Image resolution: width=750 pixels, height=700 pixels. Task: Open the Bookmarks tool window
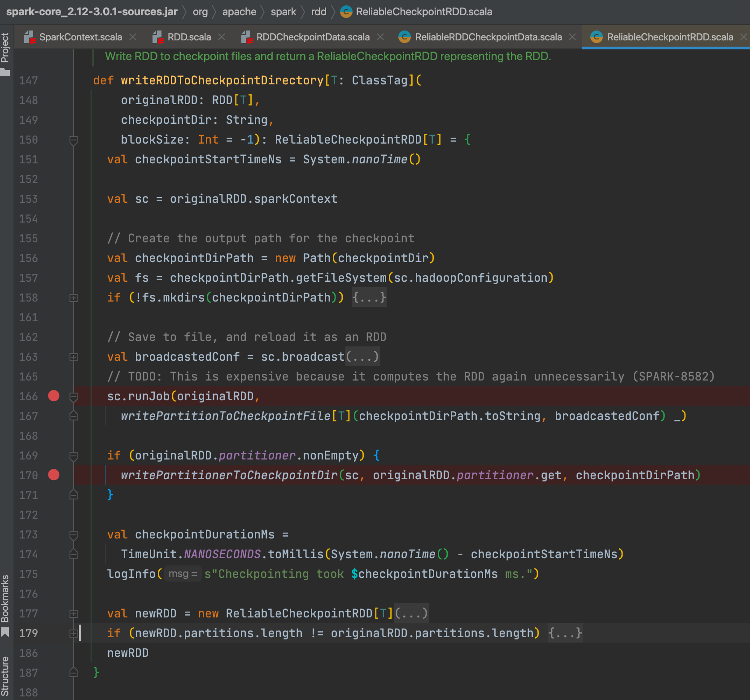pos(5,599)
